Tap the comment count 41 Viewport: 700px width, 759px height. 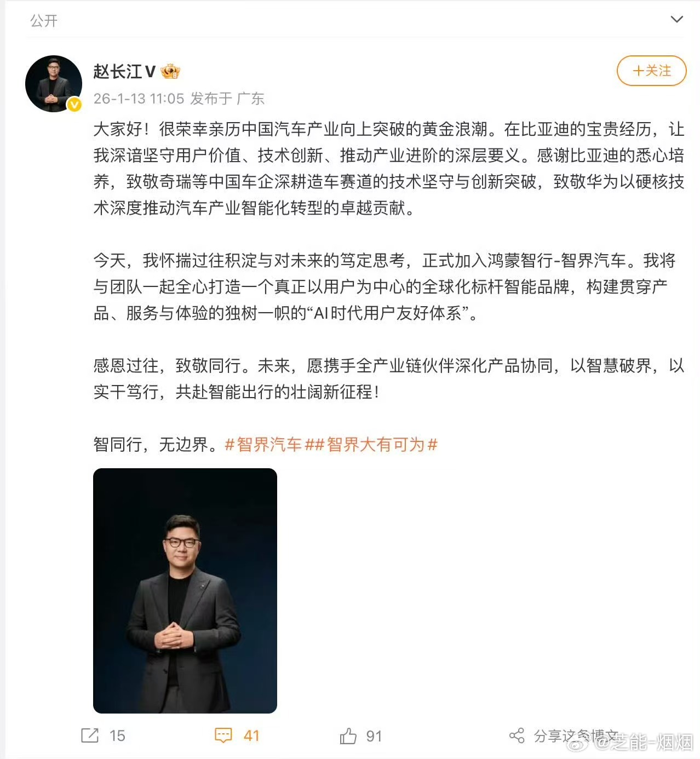251,735
